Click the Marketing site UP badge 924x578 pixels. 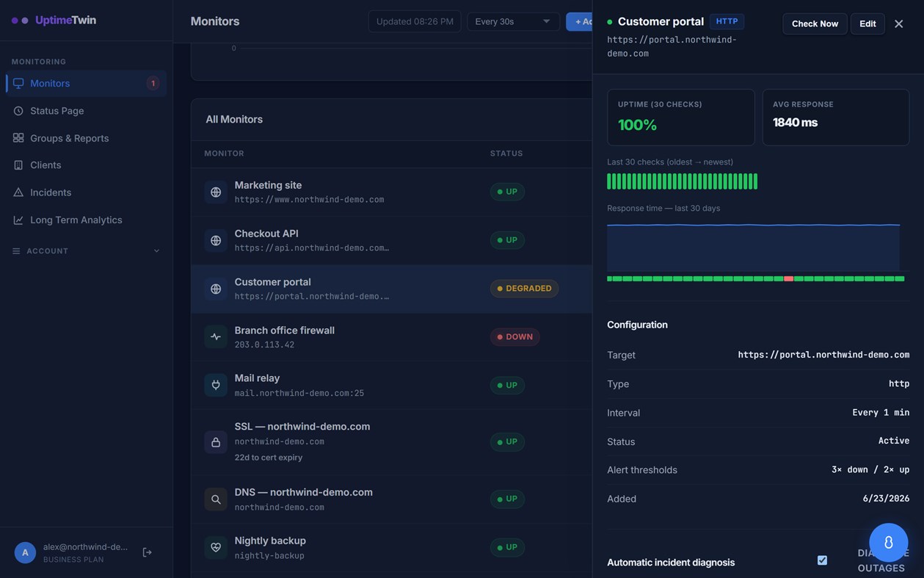click(x=507, y=192)
